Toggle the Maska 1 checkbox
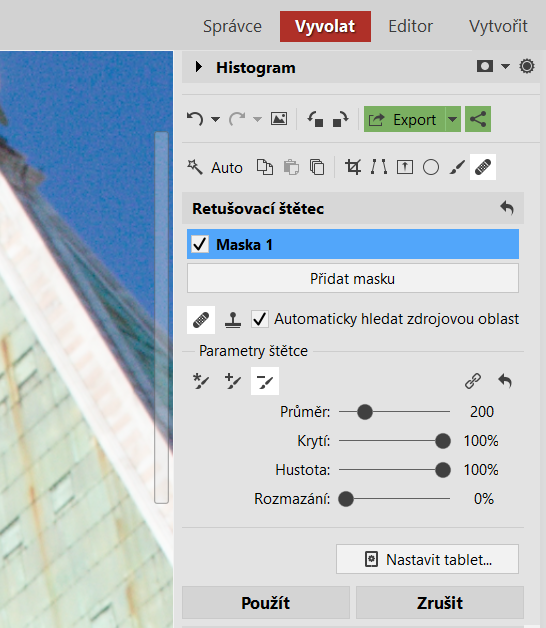 pyautogui.click(x=199, y=244)
